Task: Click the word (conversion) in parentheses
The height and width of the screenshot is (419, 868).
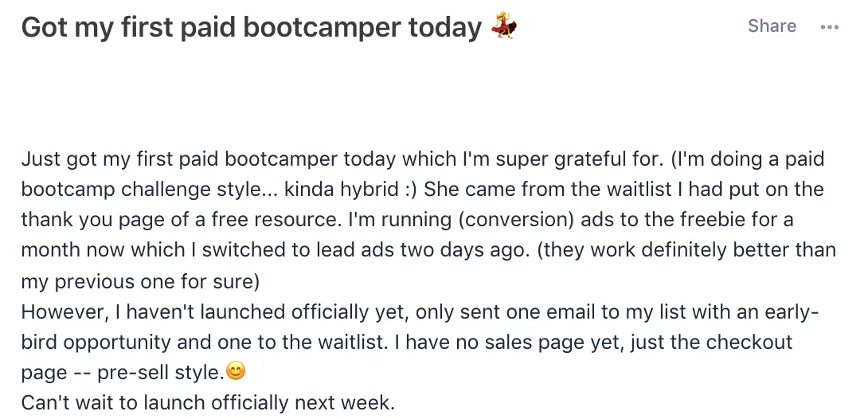Action: pos(517,221)
